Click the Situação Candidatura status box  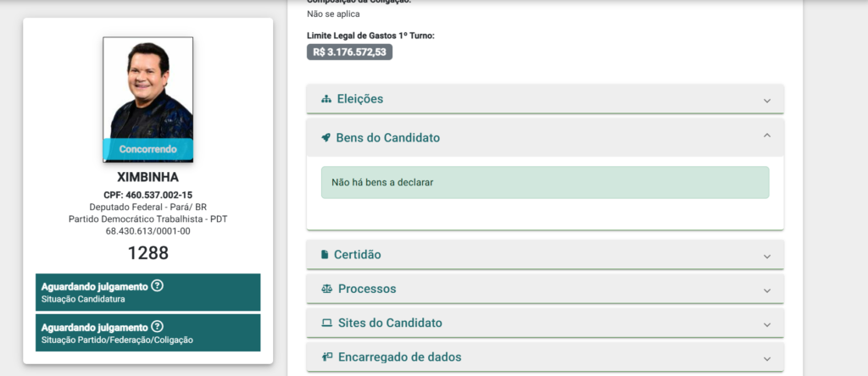pos(147,292)
